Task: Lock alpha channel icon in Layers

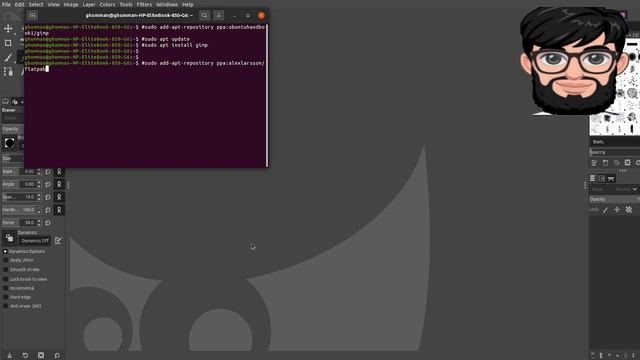Action: tap(629, 210)
